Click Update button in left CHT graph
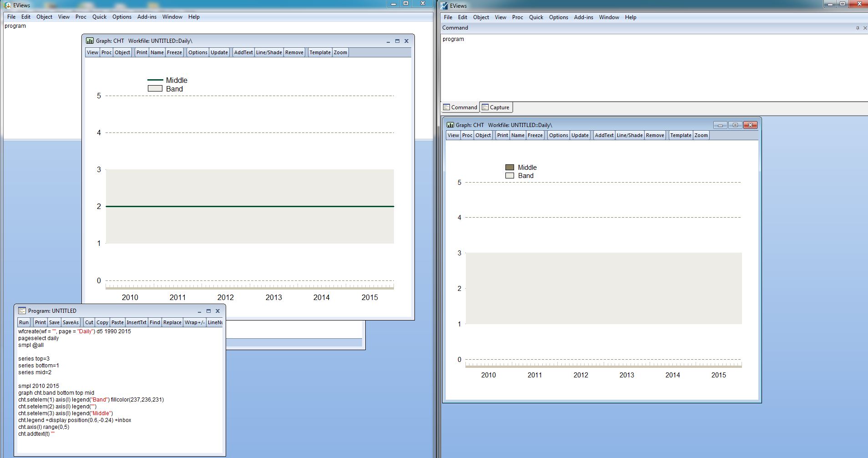The width and height of the screenshot is (868, 458). [219, 52]
